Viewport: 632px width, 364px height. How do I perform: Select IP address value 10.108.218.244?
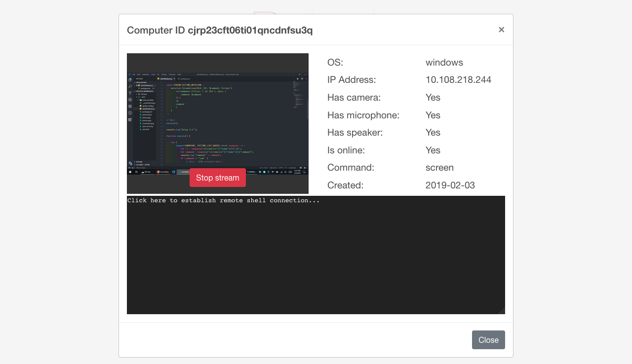[x=458, y=80]
